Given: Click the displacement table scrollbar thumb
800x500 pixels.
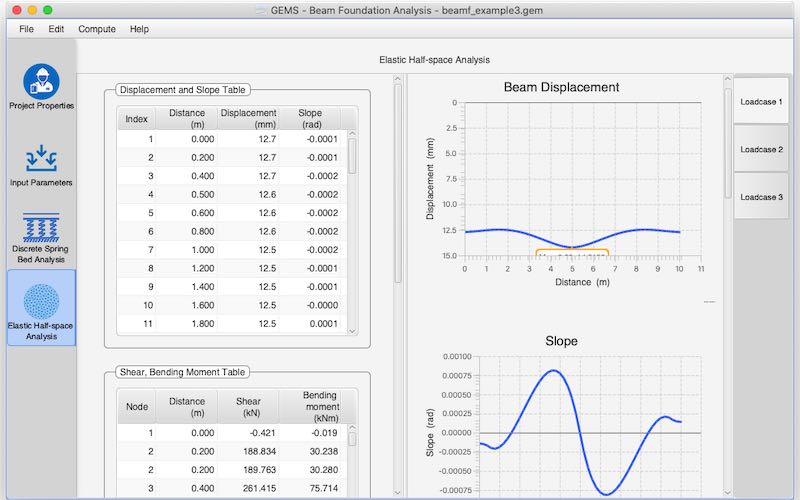Looking at the screenshot, I should click(x=352, y=156).
